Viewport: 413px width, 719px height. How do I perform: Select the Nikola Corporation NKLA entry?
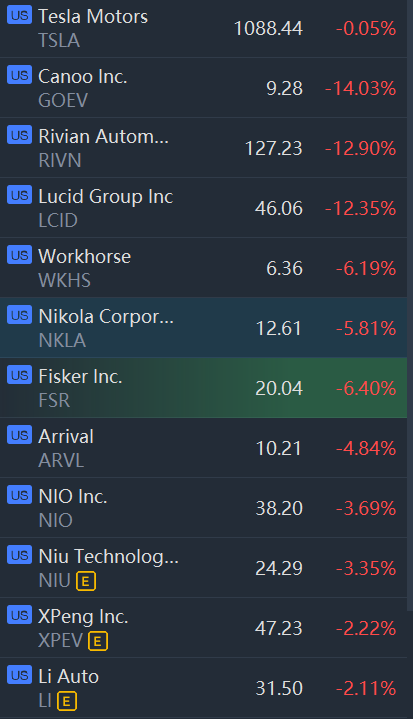tap(204, 327)
